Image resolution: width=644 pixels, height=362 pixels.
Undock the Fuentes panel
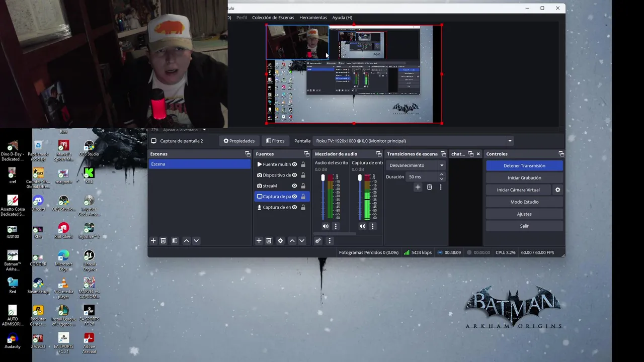point(306,154)
